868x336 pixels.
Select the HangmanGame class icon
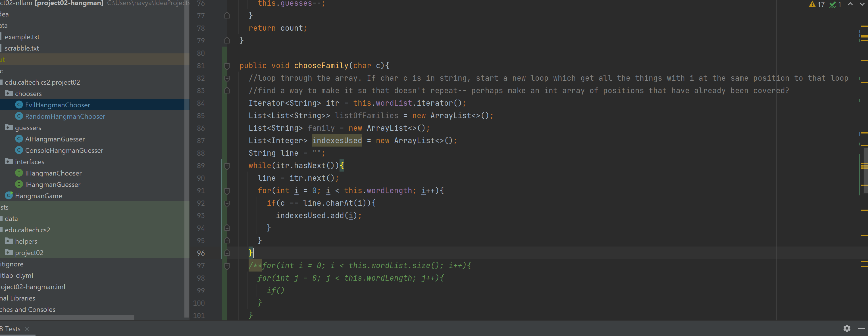click(x=9, y=196)
